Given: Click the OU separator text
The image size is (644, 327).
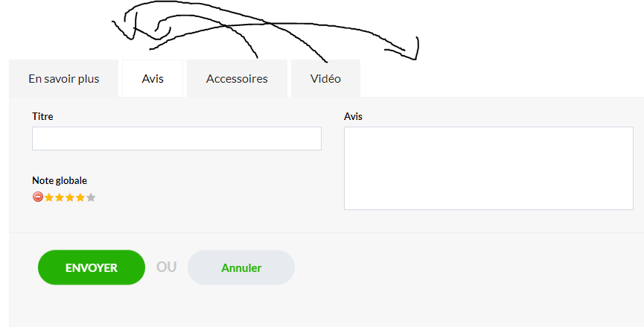Looking at the screenshot, I should (166, 267).
